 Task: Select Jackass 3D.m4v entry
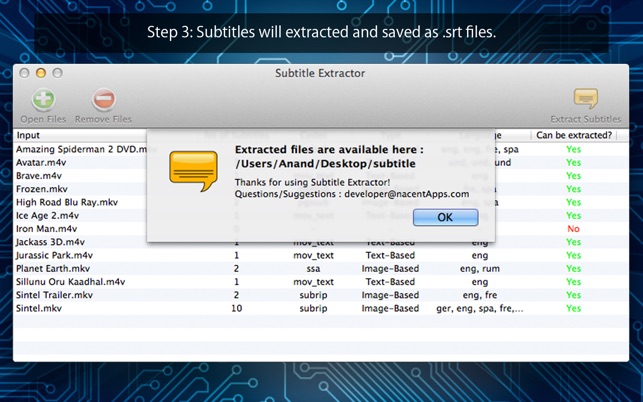(50, 242)
